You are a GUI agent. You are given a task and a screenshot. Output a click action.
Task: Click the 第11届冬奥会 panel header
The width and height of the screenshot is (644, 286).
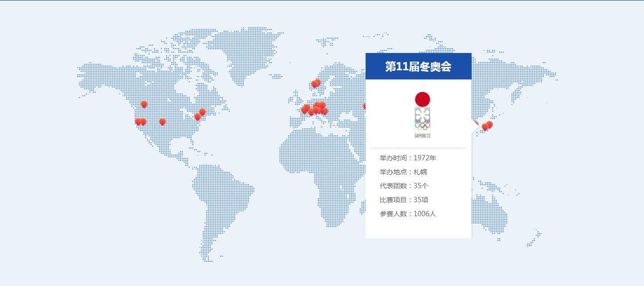[419, 66]
